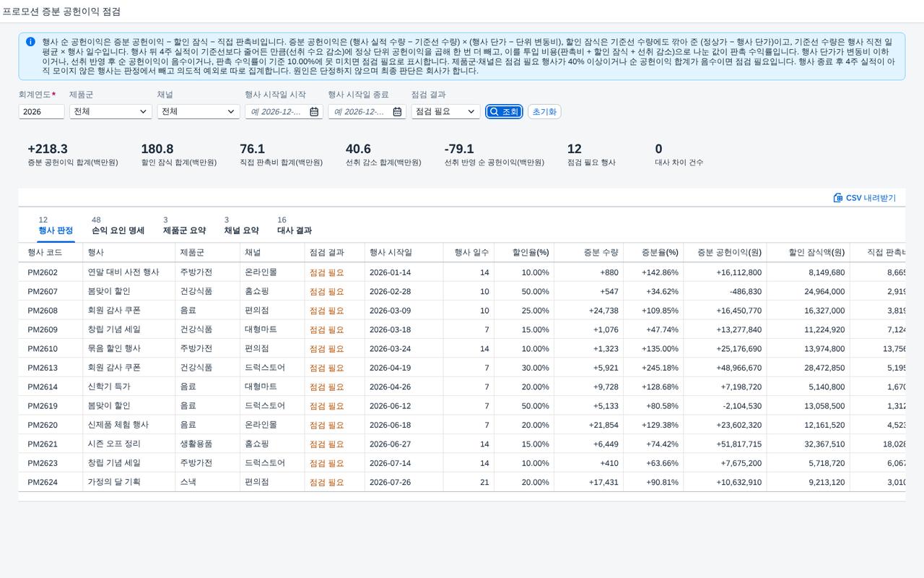This screenshot has height=578, width=924.
Task: Click the 초기화 reset button
Action: tap(544, 112)
